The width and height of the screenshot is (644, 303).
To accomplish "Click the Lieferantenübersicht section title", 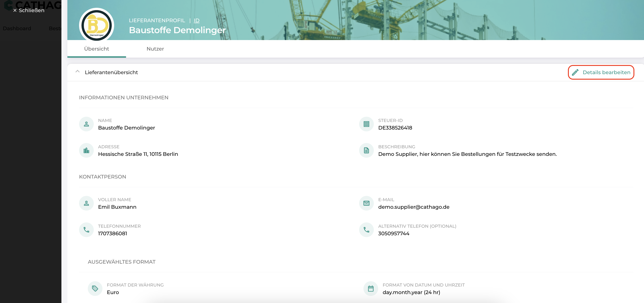I will pos(111,72).
